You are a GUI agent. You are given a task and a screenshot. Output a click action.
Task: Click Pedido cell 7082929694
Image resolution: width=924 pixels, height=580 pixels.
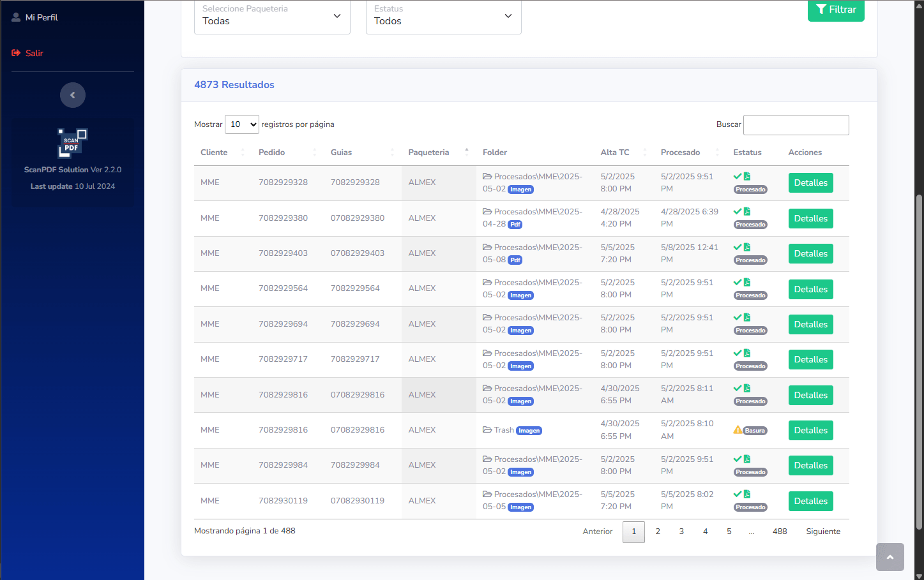[283, 324]
